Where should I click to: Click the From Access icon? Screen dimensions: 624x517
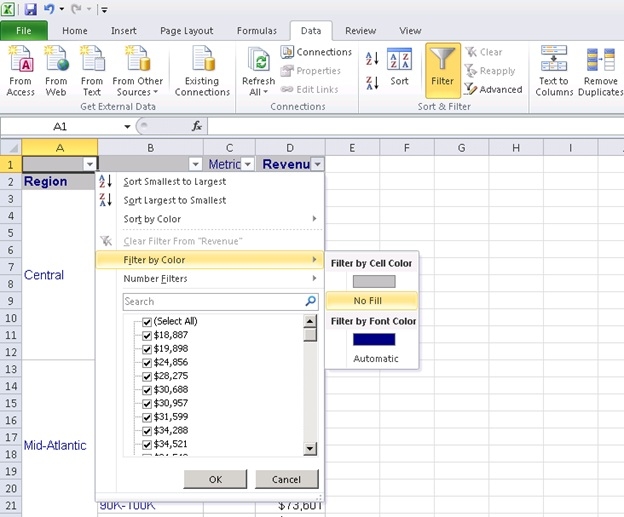(x=20, y=60)
